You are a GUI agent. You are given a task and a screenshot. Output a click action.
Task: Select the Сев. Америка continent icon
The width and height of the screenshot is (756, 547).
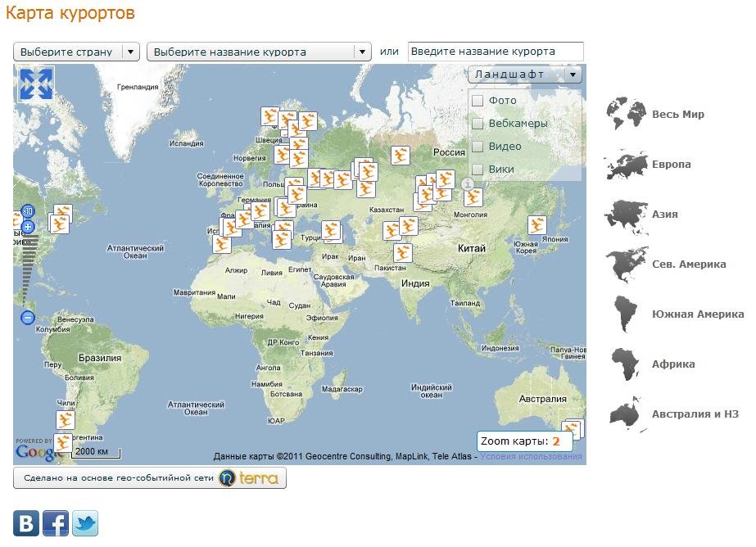[626, 264]
